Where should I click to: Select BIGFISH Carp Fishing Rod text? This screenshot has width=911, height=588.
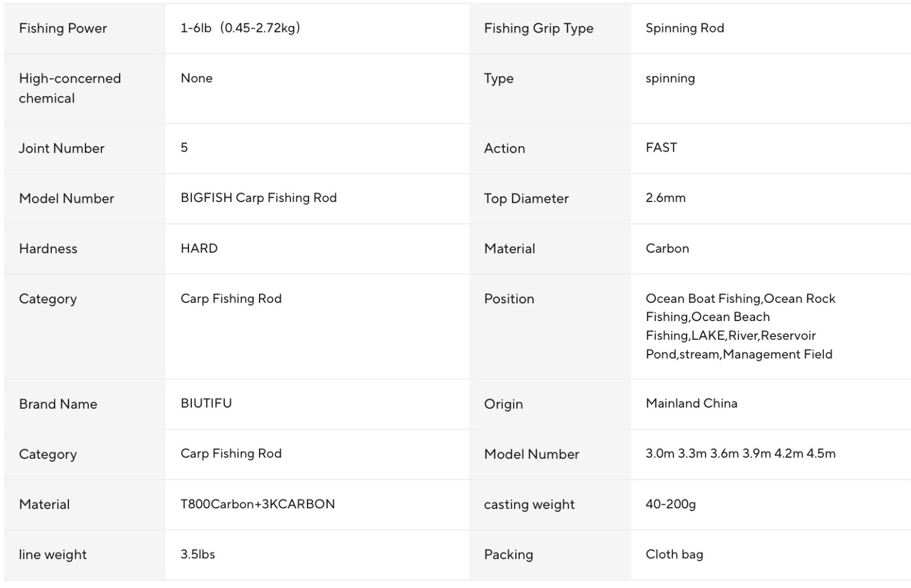pyautogui.click(x=258, y=198)
